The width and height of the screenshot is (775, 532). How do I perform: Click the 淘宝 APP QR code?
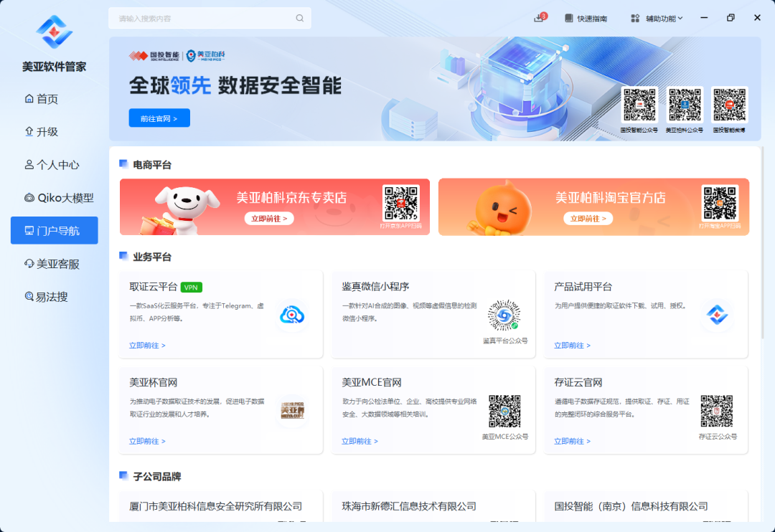click(x=720, y=202)
